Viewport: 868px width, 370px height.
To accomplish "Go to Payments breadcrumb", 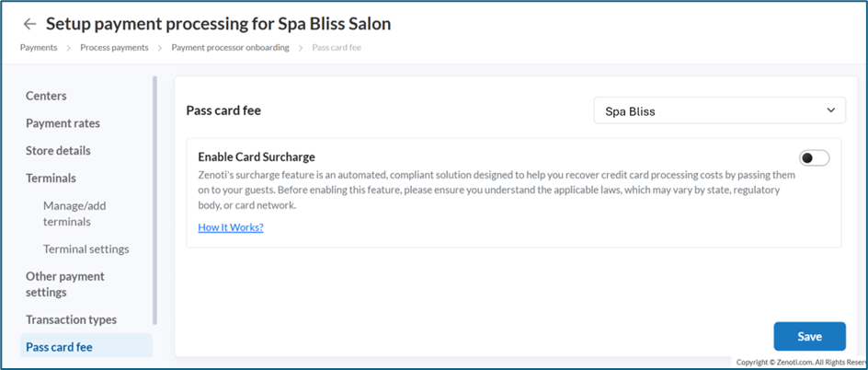I will click(39, 47).
